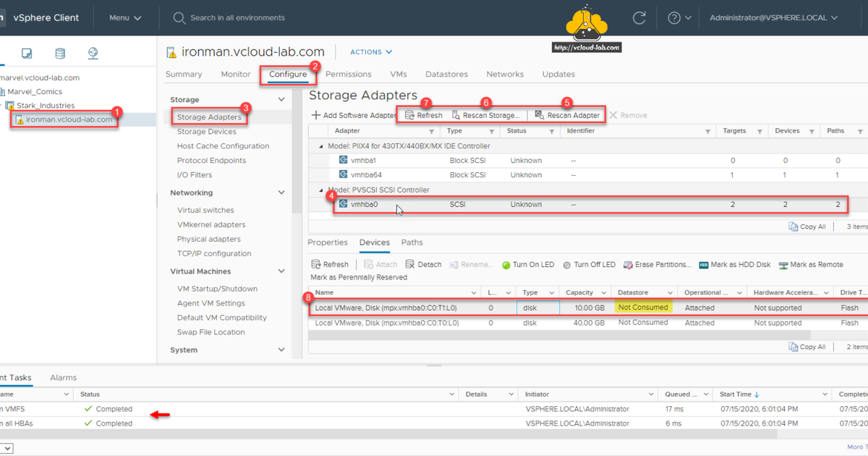
Task: Click Copy All icon under adapters table
Action: pos(793,227)
